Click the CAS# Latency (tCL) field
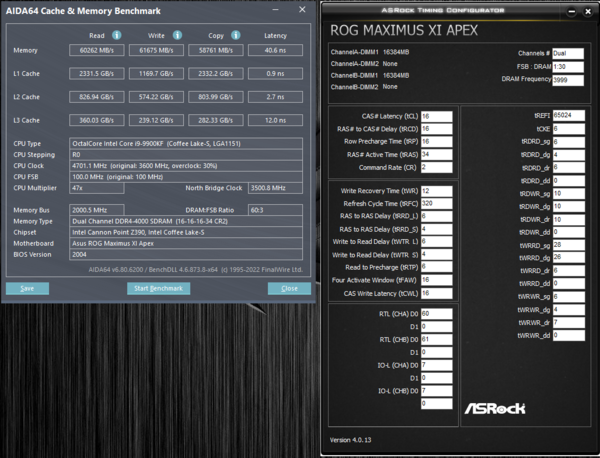This screenshot has height=458, width=600. pos(437,116)
